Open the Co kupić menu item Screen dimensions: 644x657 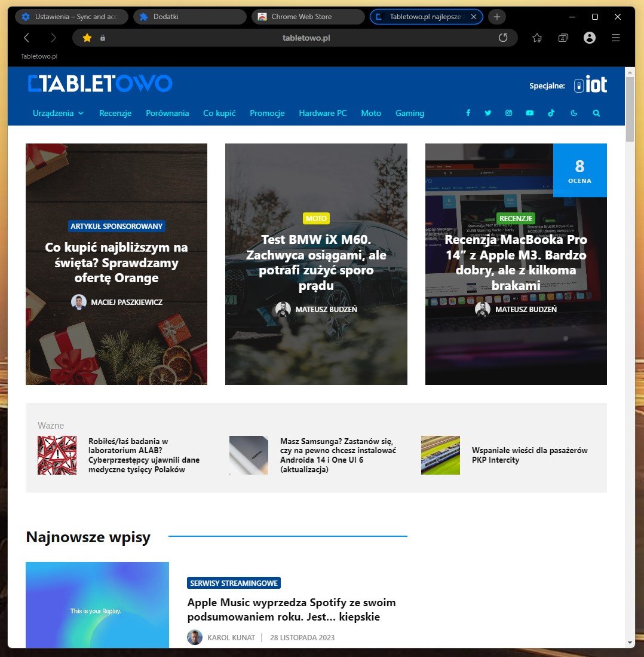219,113
